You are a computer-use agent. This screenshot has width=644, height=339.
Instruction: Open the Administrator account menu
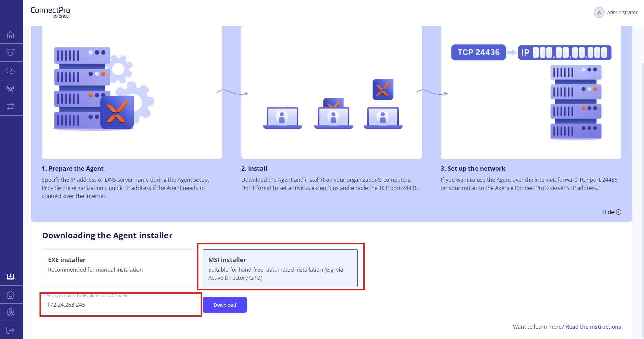[622, 12]
